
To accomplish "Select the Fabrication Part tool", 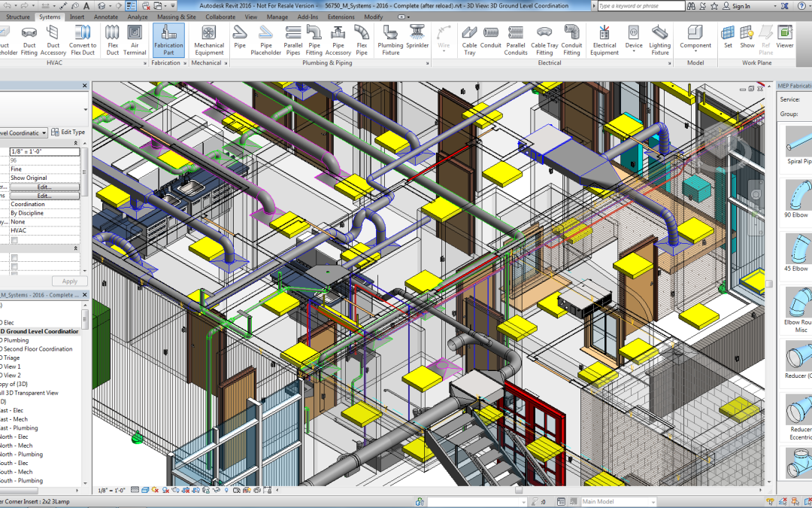I will click(x=168, y=40).
